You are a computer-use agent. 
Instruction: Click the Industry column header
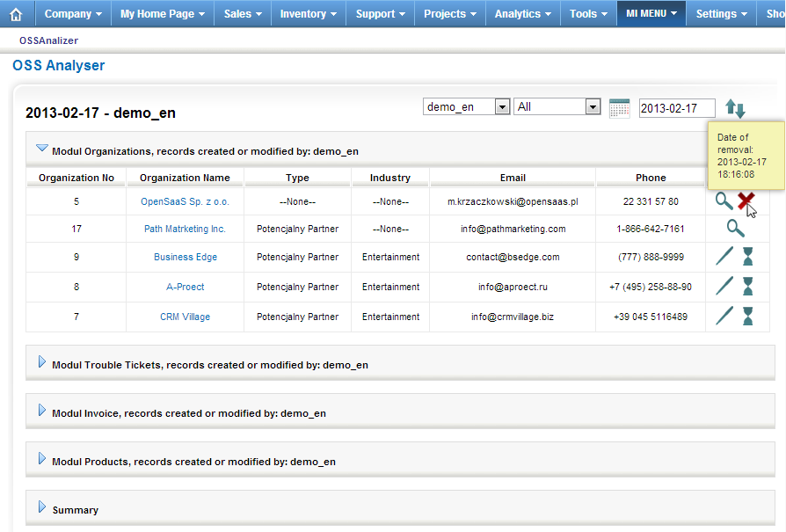click(390, 178)
